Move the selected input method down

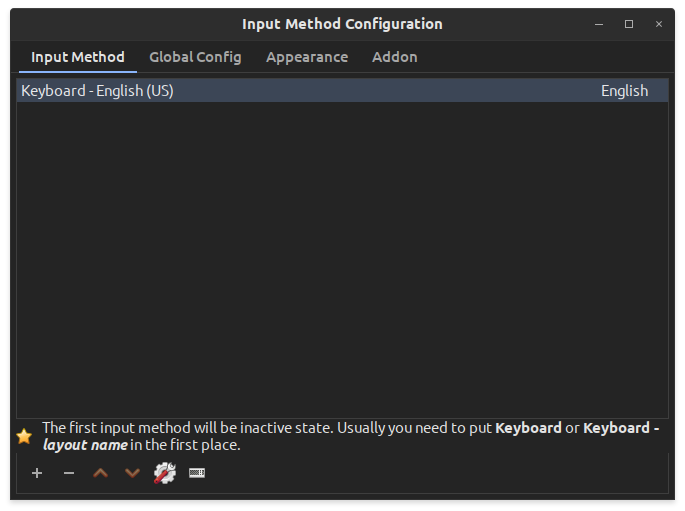pos(132,473)
